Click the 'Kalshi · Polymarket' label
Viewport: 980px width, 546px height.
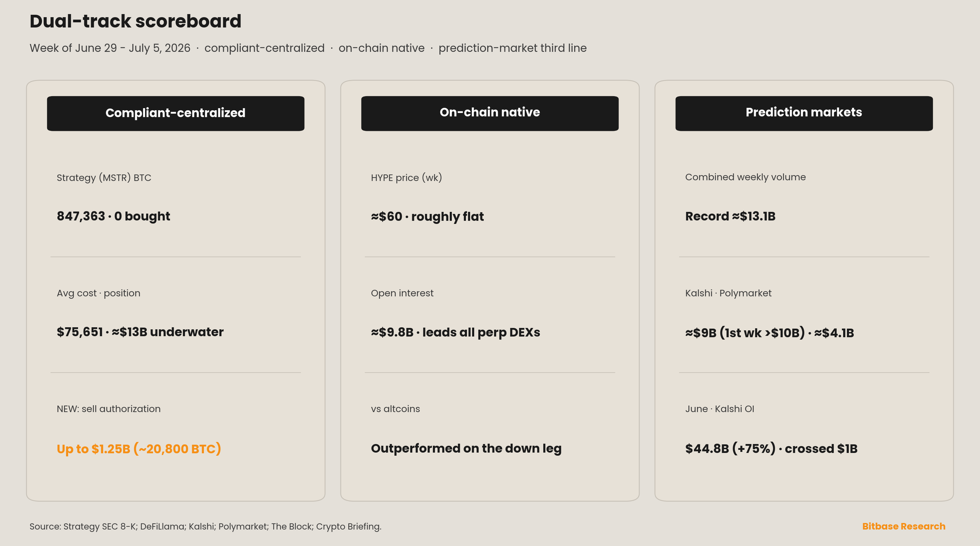pos(728,293)
